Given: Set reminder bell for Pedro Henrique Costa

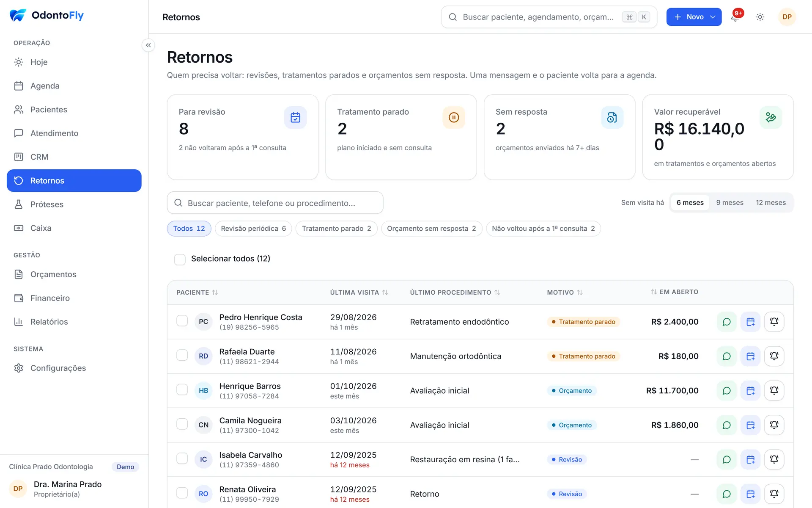Looking at the screenshot, I should [774, 322].
